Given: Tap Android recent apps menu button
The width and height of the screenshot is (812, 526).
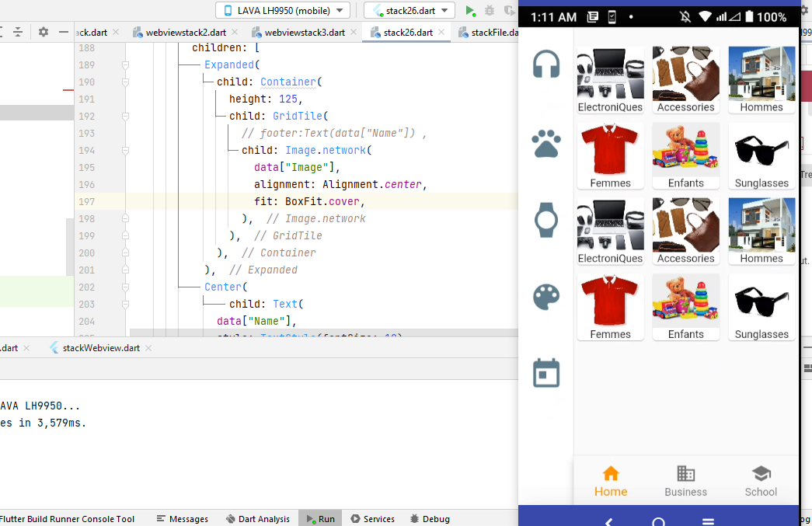Looking at the screenshot, I should pos(709,521).
